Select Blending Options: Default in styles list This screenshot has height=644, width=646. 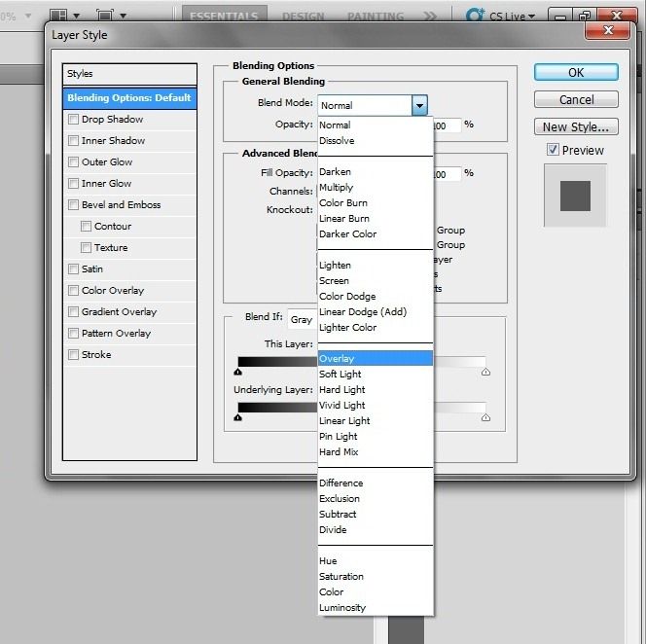[128, 98]
